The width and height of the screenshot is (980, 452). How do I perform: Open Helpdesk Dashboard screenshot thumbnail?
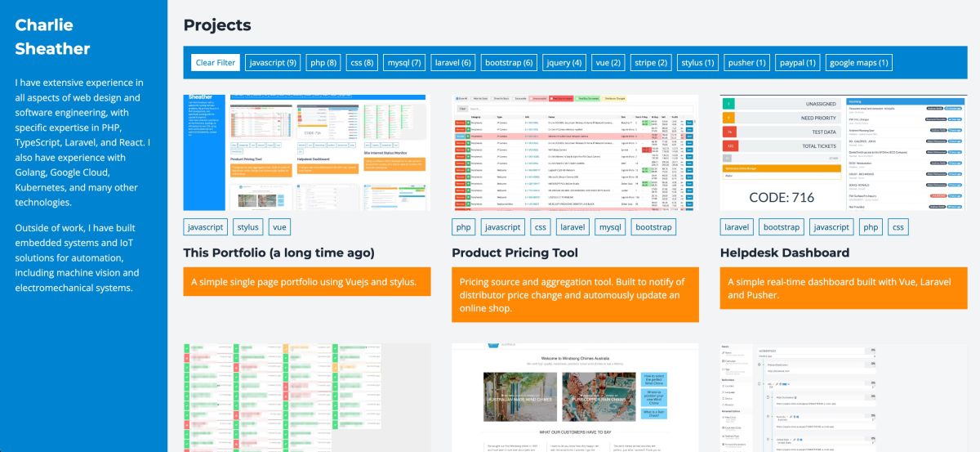844,153
